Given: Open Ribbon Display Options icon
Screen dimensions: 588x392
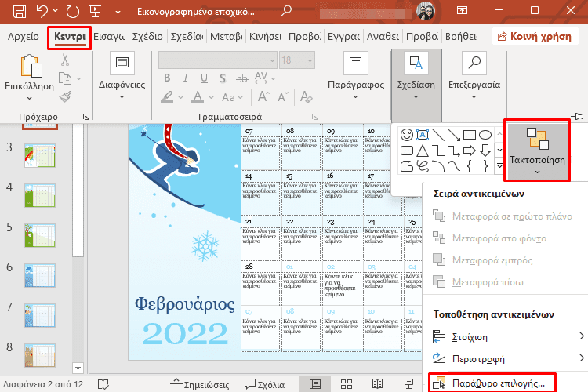Looking at the screenshot, I should 462,10.
